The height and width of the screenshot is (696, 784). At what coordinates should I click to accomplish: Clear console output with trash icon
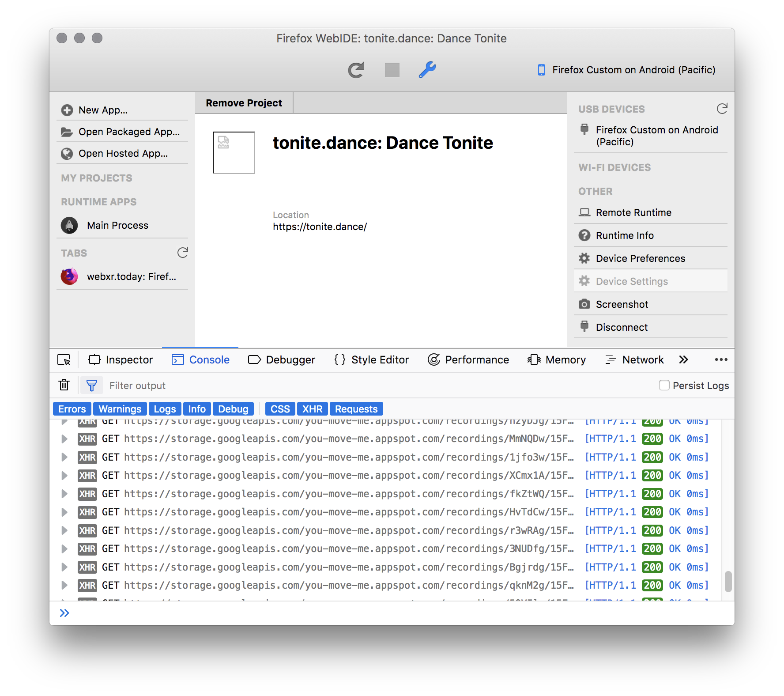tap(64, 385)
